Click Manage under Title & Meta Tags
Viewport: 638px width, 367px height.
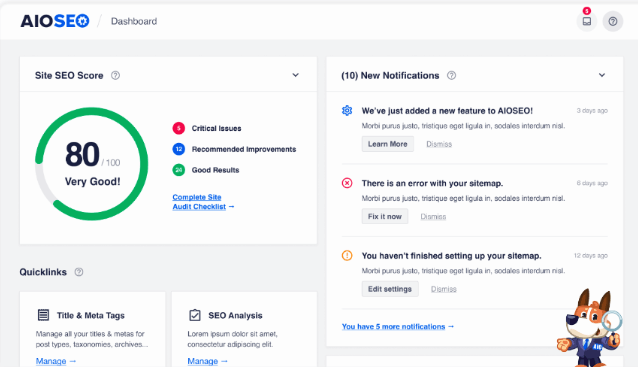(x=56, y=361)
